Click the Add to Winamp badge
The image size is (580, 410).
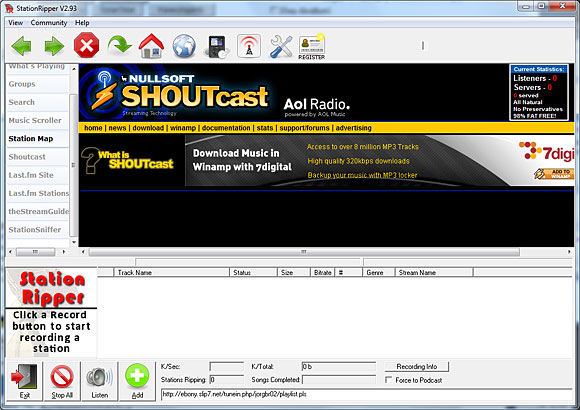[553, 174]
